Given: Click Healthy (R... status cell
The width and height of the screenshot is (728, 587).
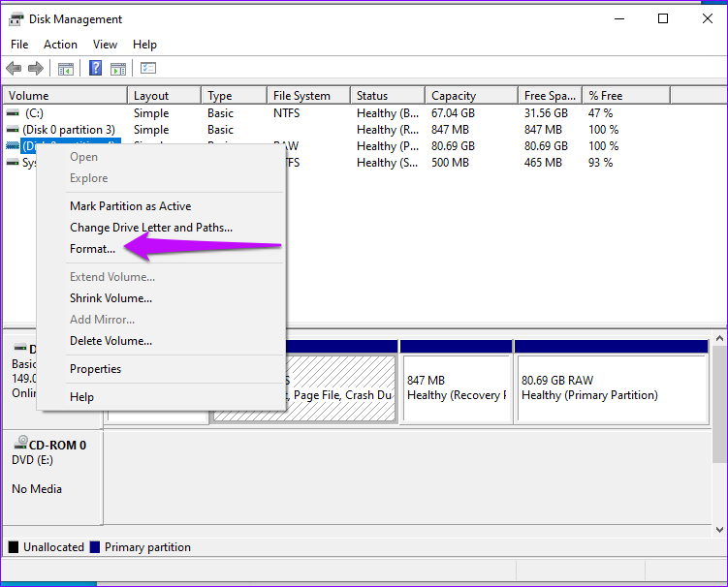Looking at the screenshot, I should [388, 130].
